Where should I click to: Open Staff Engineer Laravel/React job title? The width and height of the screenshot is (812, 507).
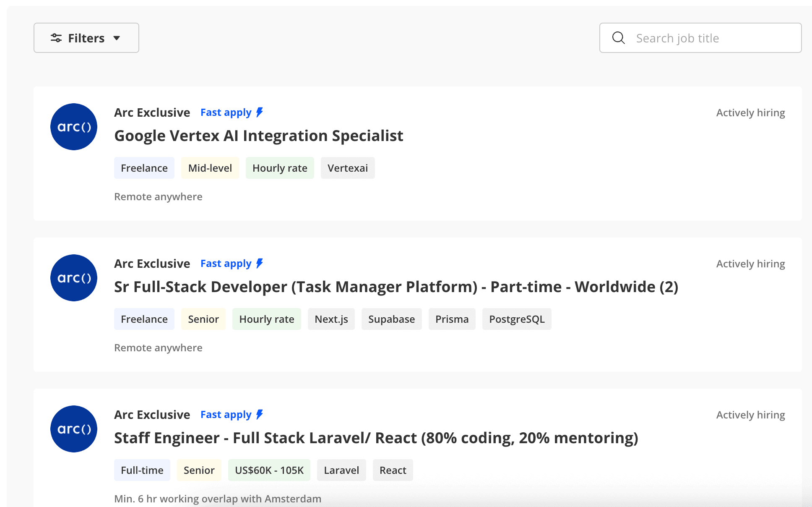(376, 438)
